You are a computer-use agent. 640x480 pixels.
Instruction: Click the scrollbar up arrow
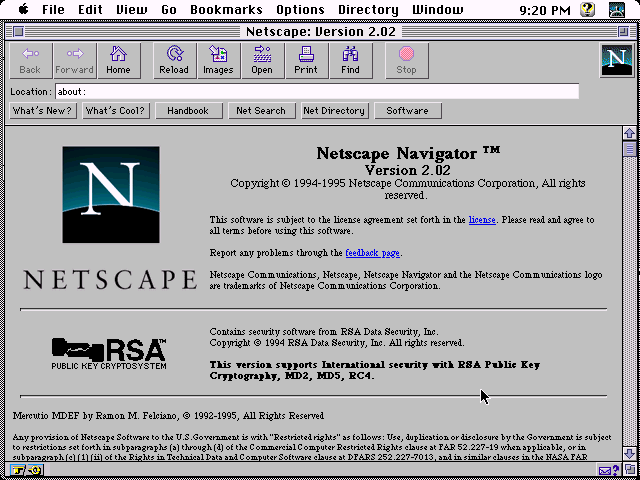point(629,133)
